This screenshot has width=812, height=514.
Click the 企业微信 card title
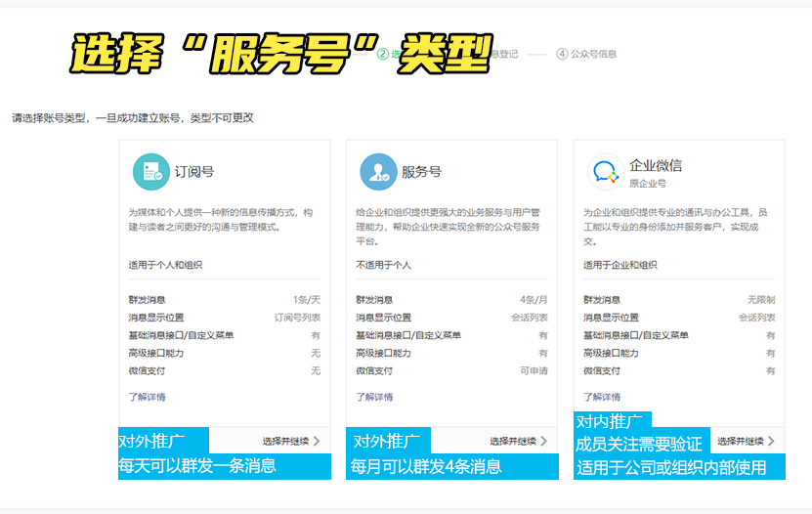[x=656, y=166]
